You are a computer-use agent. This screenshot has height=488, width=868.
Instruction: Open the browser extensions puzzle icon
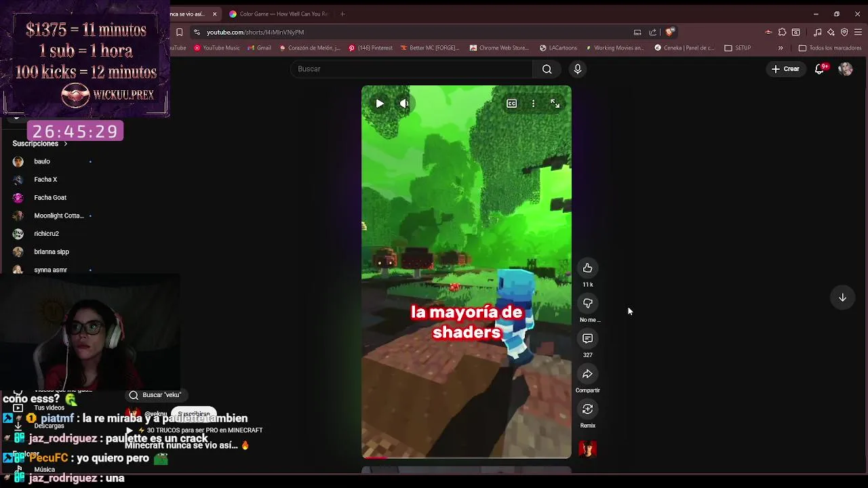click(x=782, y=32)
